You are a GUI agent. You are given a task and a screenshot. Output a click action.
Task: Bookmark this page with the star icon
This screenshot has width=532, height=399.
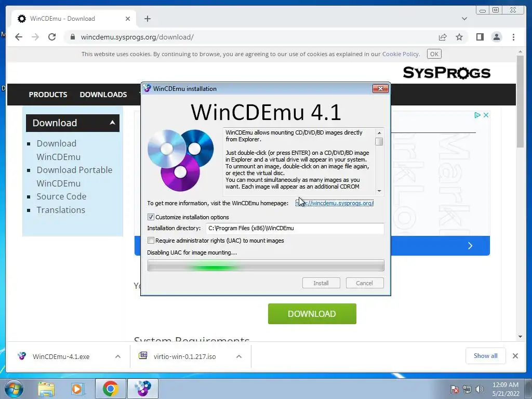point(459,37)
